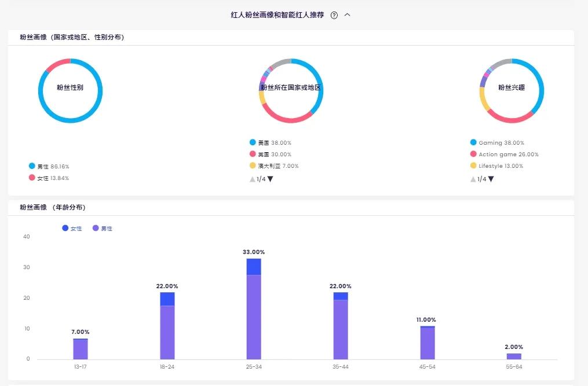Toggle the Action game 26.00% legend item
Image resolution: width=588 pixels, height=386 pixels.
click(x=505, y=154)
